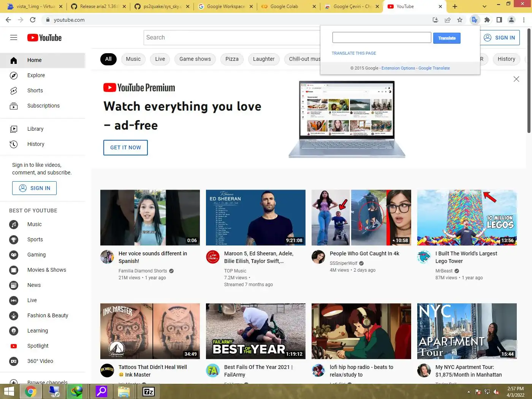Click GET IT NOW button
This screenshot has height=399, width=532.
coord(125,147)
